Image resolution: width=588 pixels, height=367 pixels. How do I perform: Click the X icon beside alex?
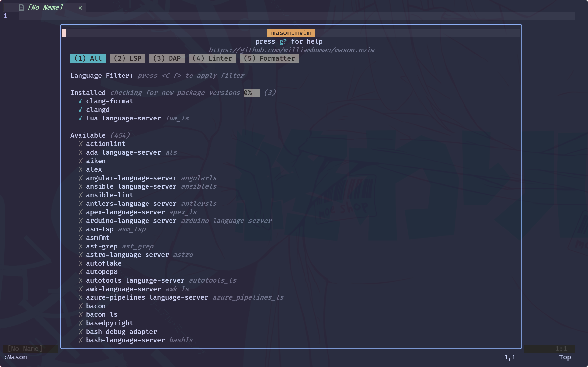point(80,169)
